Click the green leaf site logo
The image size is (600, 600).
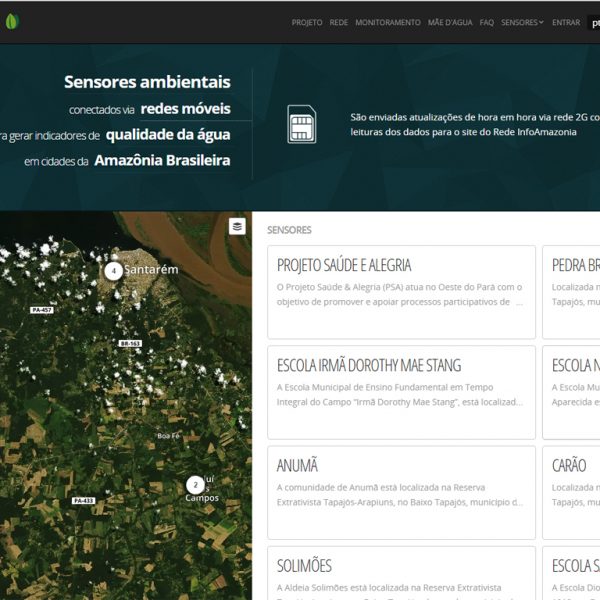[12, 21]
